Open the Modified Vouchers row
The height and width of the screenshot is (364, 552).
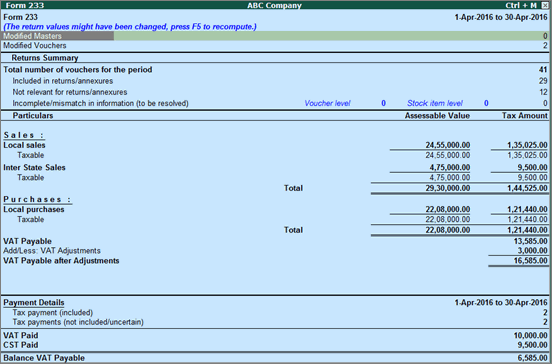[x=275, y=45]
